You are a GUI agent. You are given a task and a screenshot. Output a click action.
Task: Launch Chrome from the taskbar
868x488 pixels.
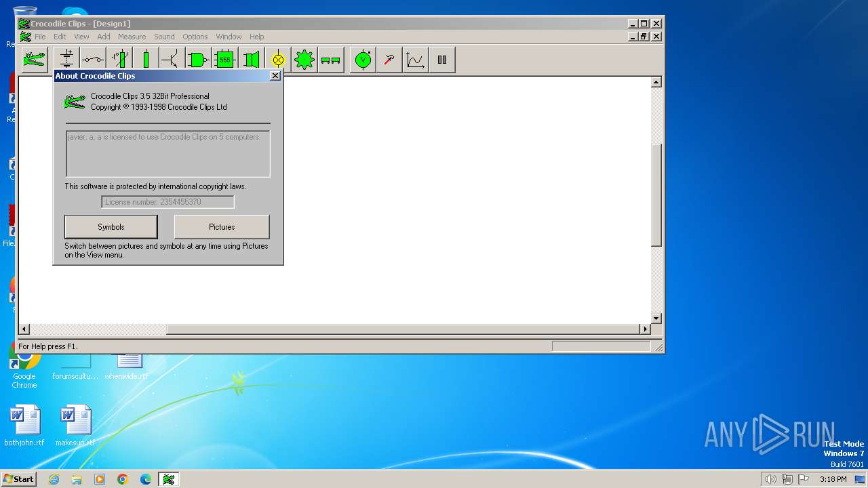click(x=123, y=479)
